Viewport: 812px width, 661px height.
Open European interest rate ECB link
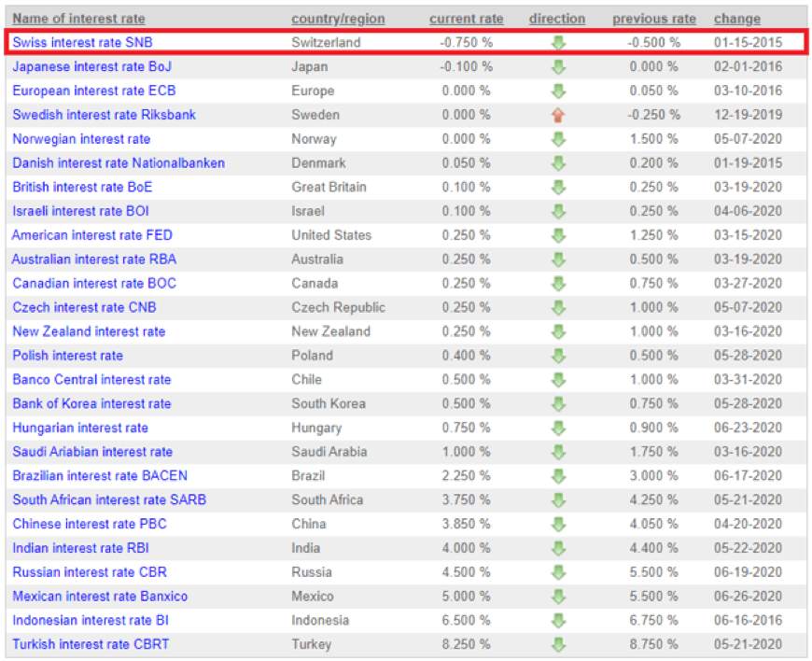93,91
